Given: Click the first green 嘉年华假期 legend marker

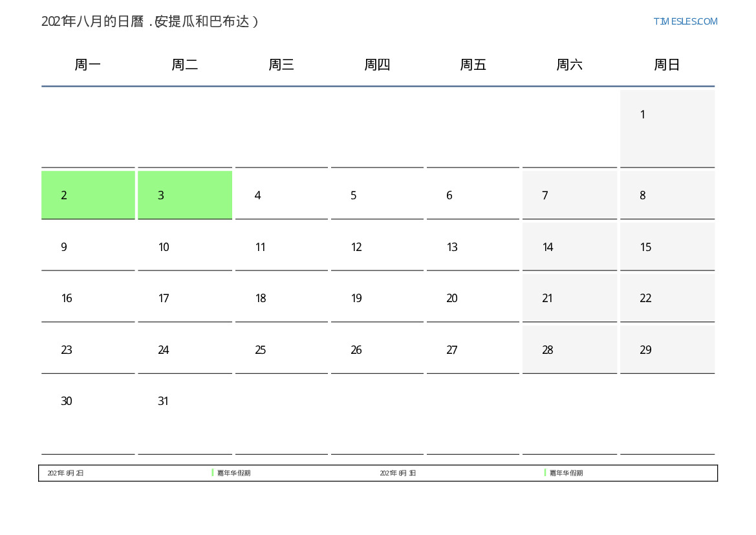Looking at the screenshot, I should pos(213,473).
